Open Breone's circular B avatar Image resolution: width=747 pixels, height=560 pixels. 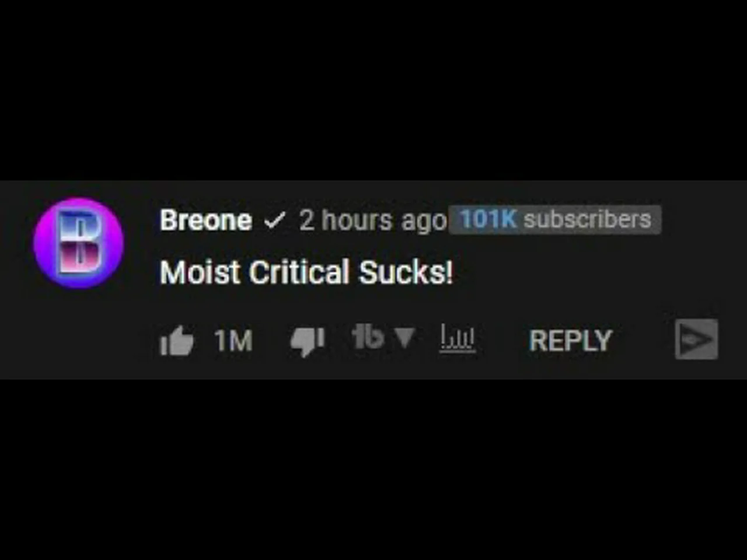tap(79, 243)
